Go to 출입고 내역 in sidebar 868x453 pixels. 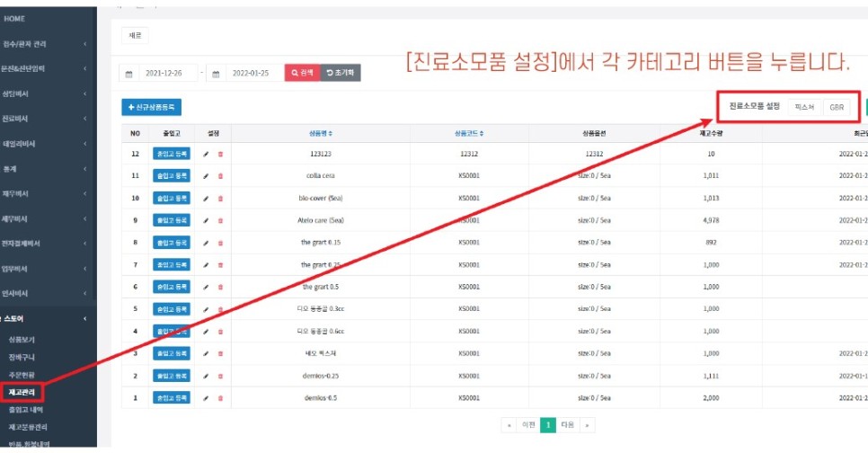coord(25,409)
